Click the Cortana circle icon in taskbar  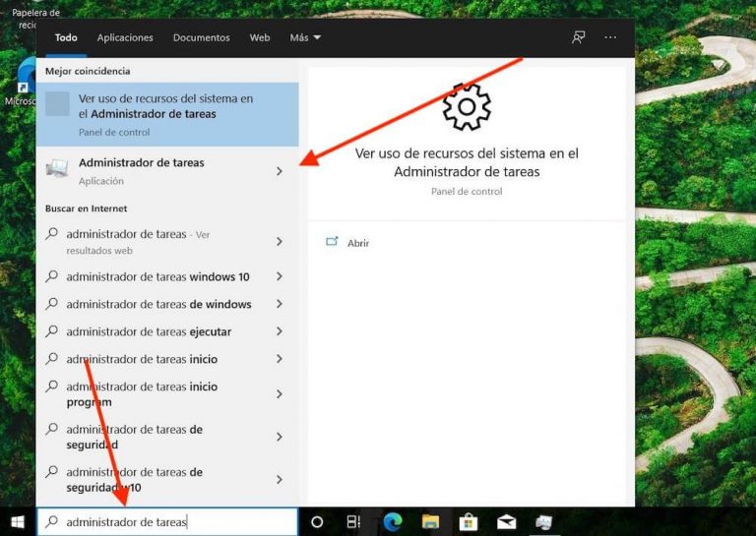(317, 522)
